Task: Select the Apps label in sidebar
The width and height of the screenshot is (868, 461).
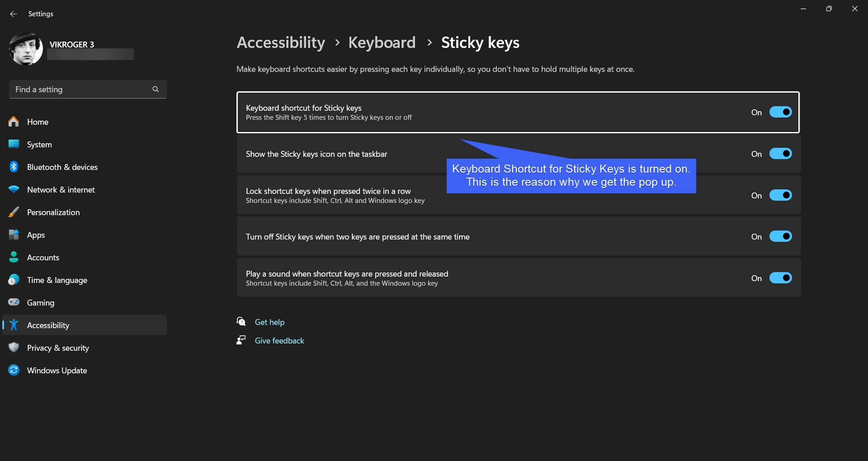Action: click(x=36, y=235)
